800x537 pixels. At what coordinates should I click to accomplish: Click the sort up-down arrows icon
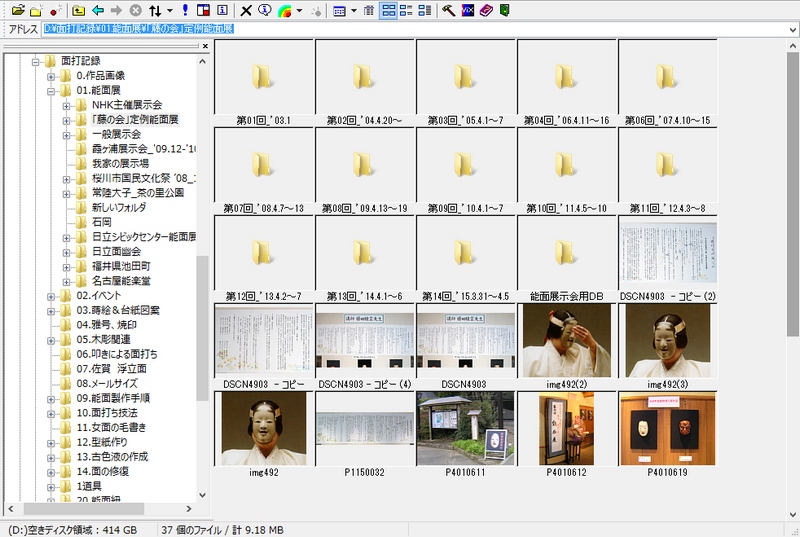[x=155, y=10]
